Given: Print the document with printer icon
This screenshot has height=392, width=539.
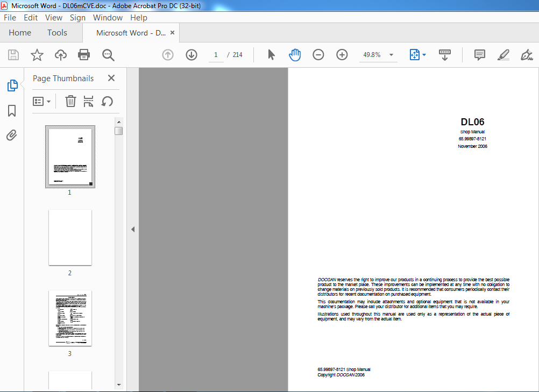Looking at the screenshot, I should (x=84, y=55).
